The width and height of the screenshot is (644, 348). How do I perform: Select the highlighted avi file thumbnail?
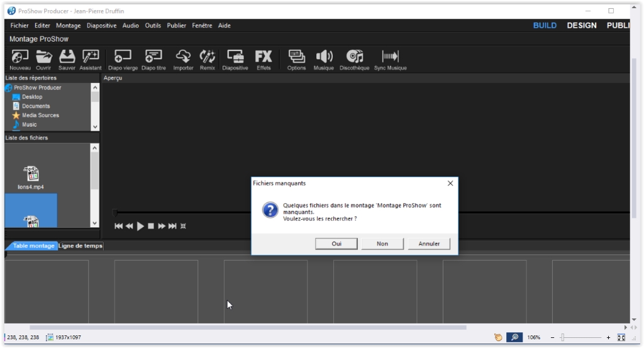[31, 211]
